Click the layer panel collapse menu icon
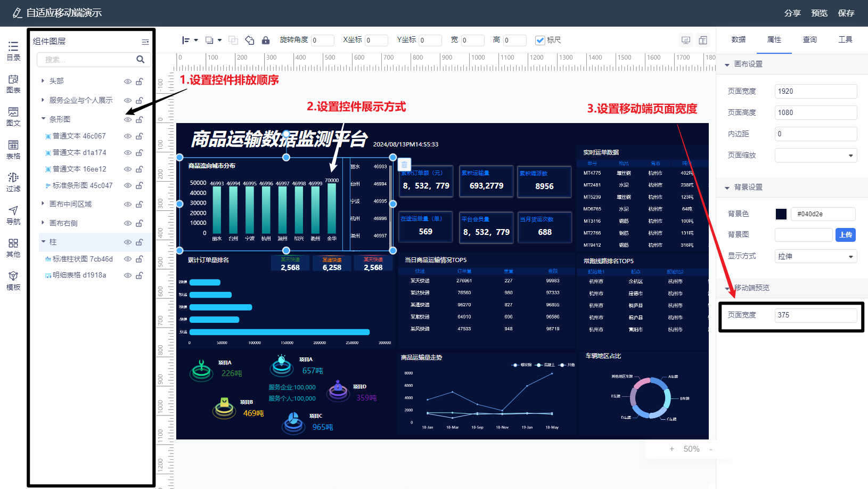Screen dimensions: 868x489 pyautogui.click(x=145, y=42)
